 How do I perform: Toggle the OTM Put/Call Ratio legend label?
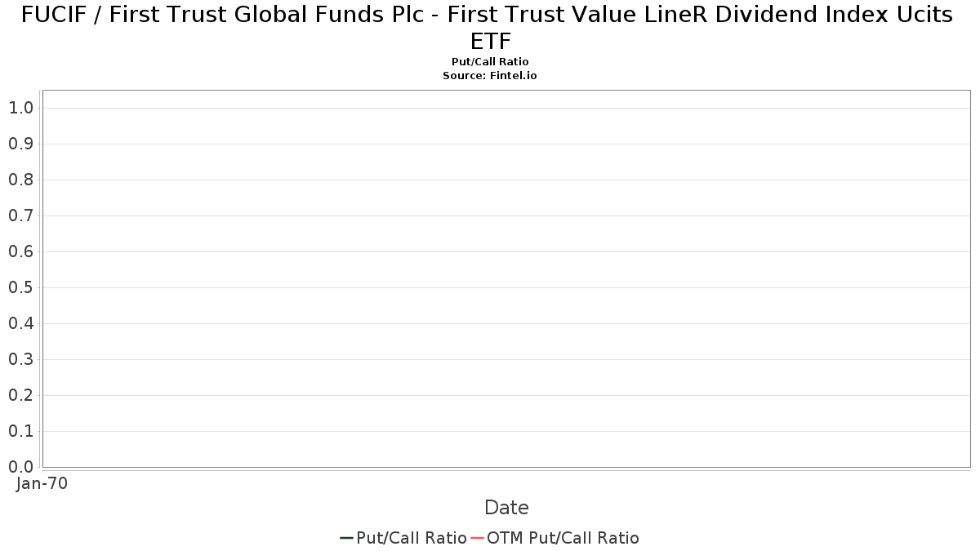point(563,538)
